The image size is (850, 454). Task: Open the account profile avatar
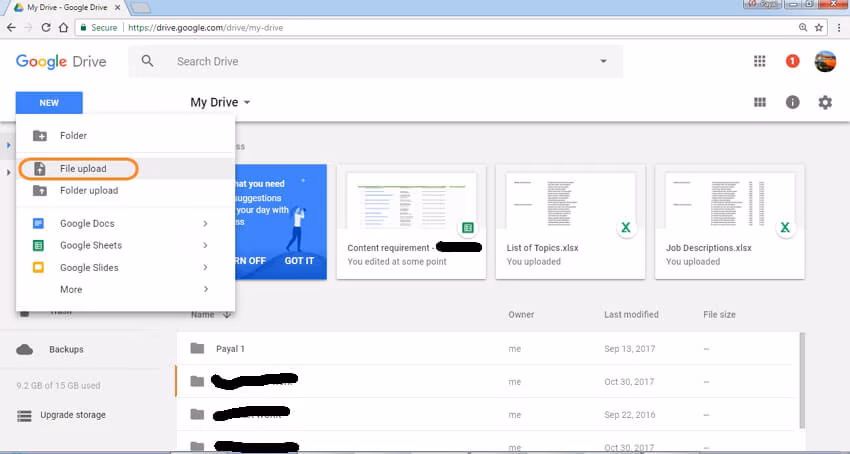pos(825,61)
